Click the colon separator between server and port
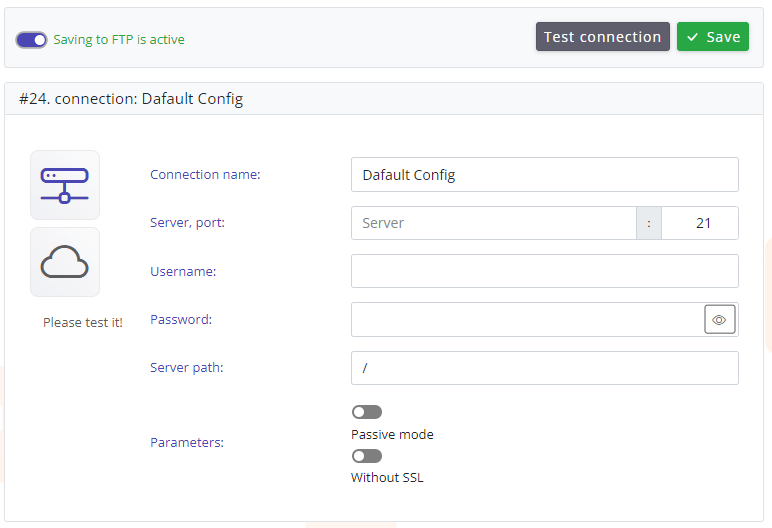 (649, 223)
